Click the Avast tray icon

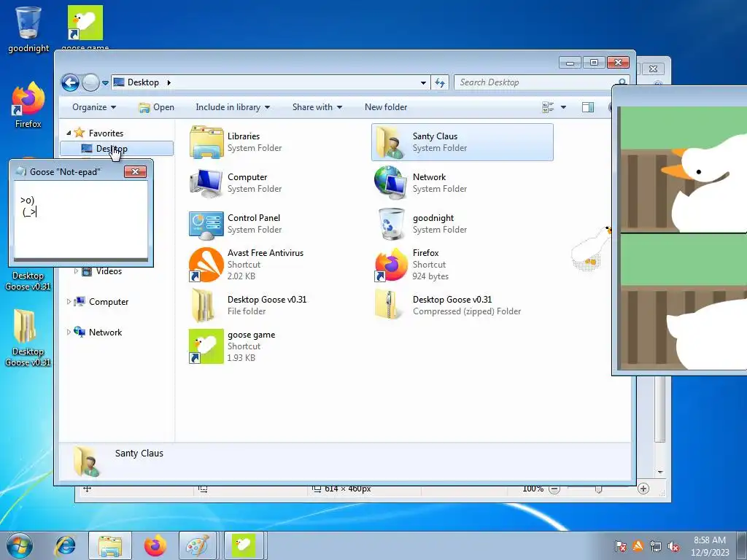pos(638,546)
